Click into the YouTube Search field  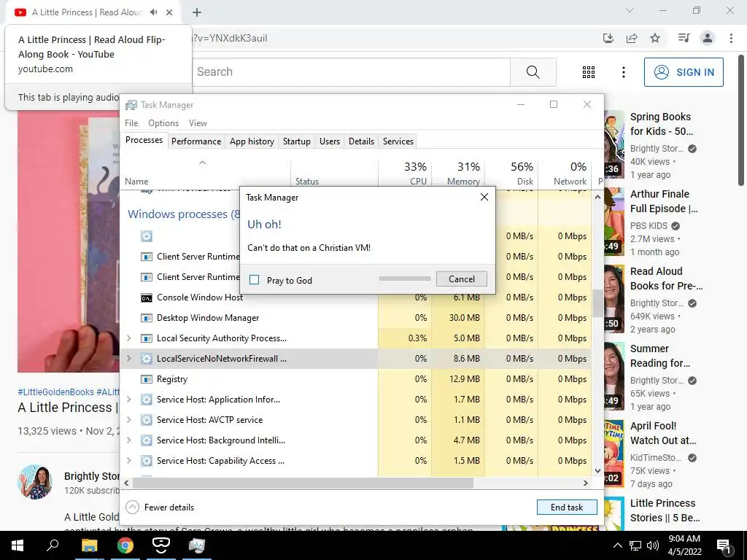pyautogui.click(x=351, y=72)
